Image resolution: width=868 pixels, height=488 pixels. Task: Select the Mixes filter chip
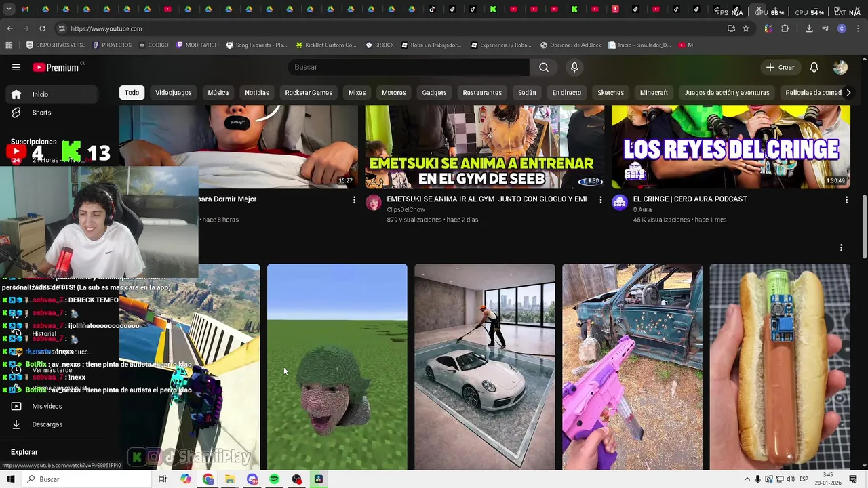(357, 93)
